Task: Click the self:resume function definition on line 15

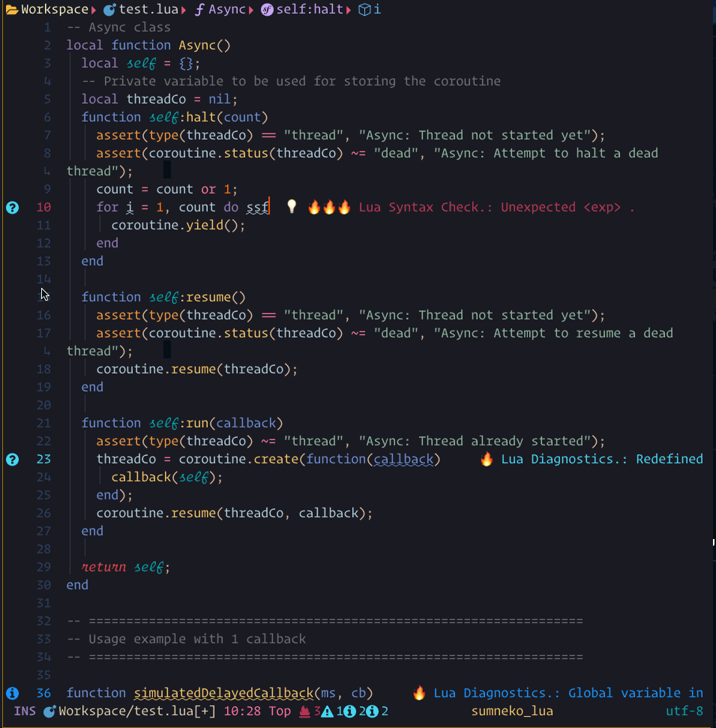Action: click(163, 297)
